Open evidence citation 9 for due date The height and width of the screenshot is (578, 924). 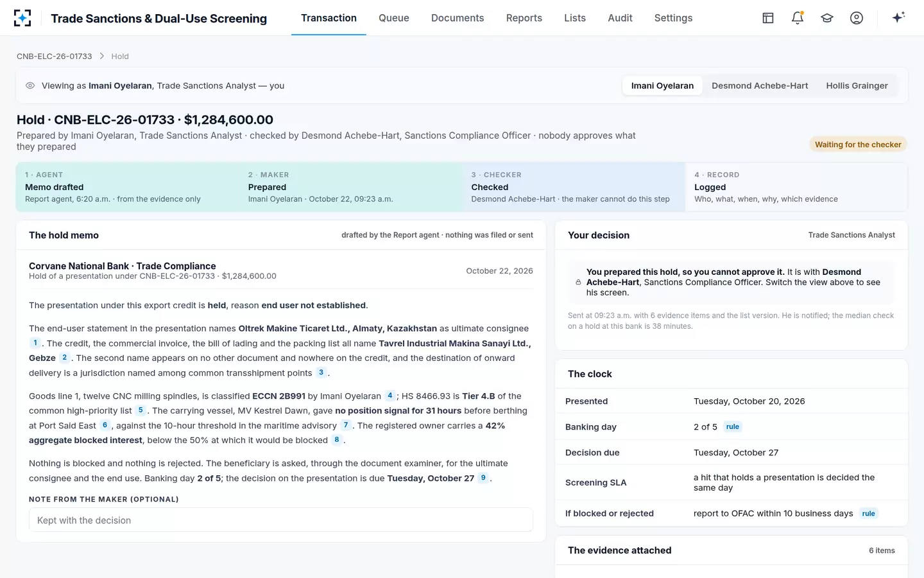[x=483, y=478]
